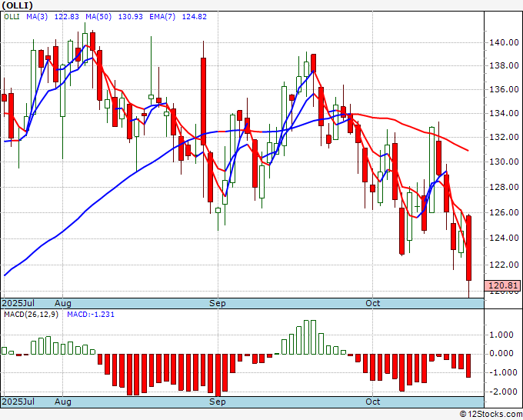Click 2025Jul on the price chart date axis
This screenshot has width=523, height=420.
point(18,303)
